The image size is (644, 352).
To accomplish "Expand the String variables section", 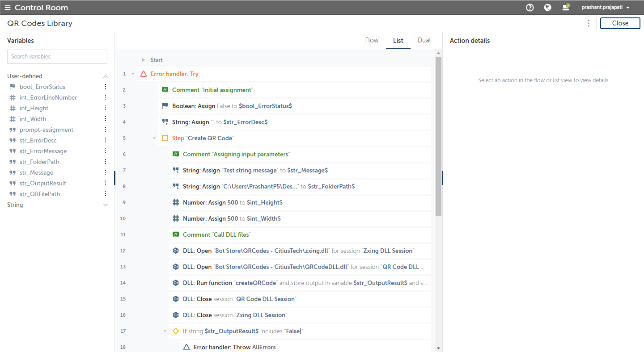I will click(x=106, y=205).
